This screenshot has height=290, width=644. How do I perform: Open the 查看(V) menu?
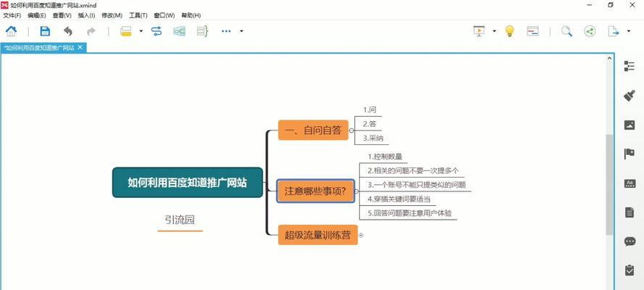pyautogui.click(x=62, y=16)
